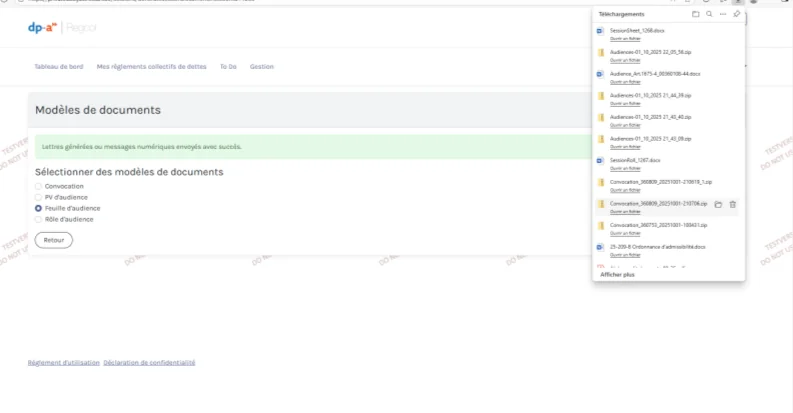
Task: Pin the Téléchargements panel
Action: [x=736, y=15]
